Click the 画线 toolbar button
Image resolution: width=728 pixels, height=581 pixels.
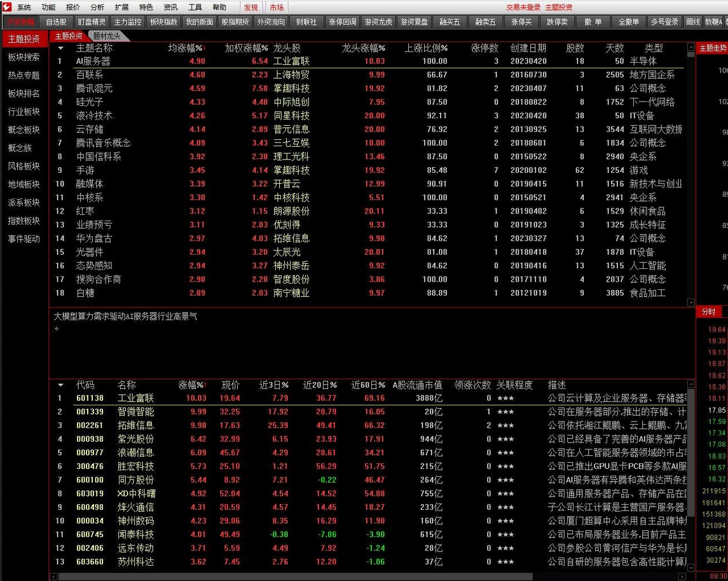point(693,22)
